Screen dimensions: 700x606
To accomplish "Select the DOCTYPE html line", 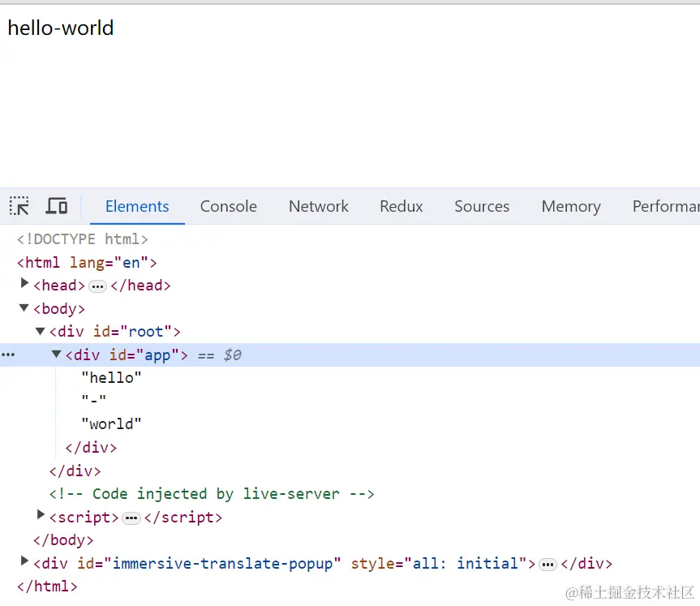I will (82, 239).
